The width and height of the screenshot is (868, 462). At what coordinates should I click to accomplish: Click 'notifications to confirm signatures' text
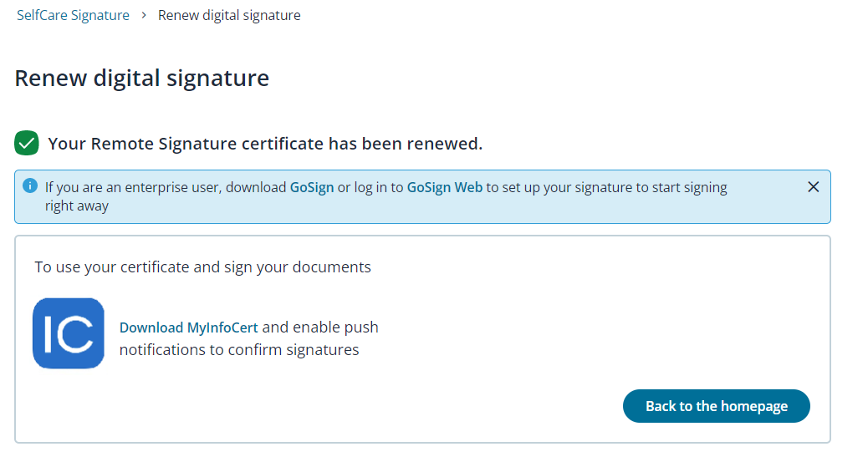point(239,350)
